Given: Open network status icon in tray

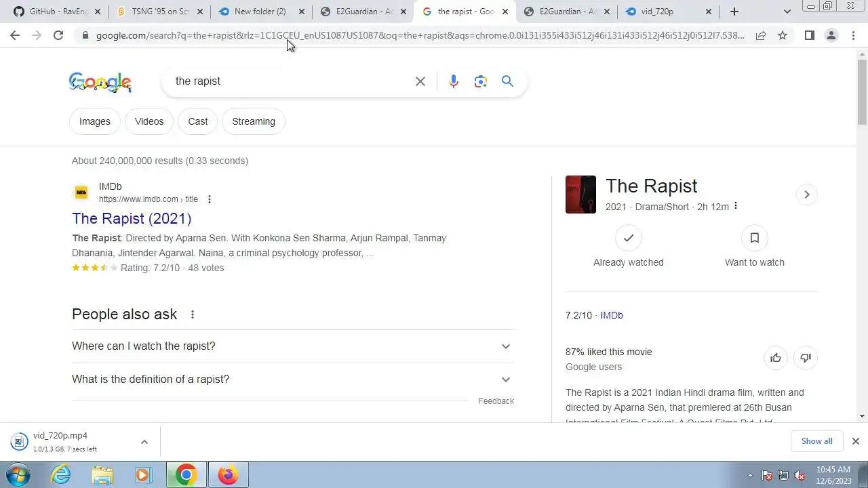Looking at the screenshot, I should pyautogui.click(x=783, y=475).
